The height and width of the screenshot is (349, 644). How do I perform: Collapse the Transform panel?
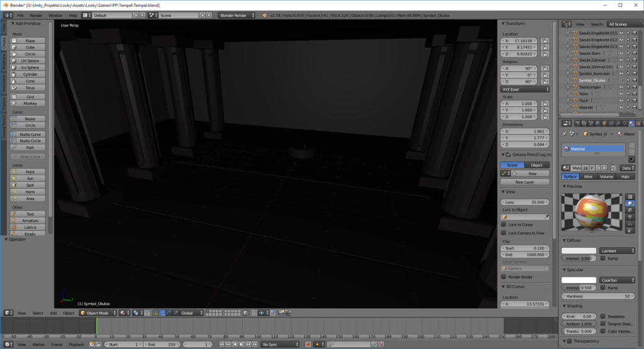503,24
